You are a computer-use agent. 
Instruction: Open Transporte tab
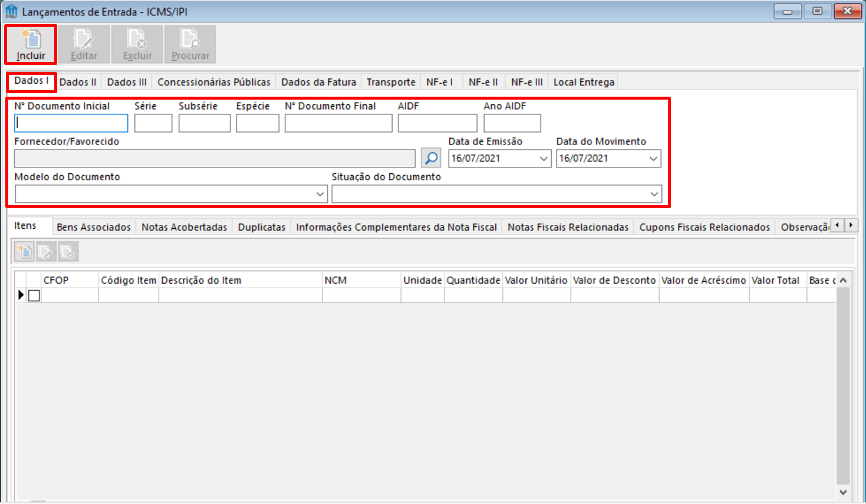pos(391,82)
